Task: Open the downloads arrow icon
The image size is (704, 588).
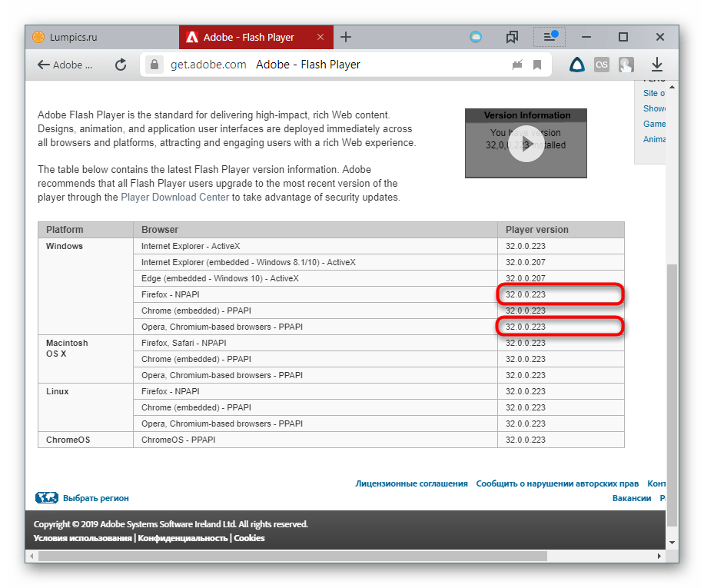Action: pos(657,65)
